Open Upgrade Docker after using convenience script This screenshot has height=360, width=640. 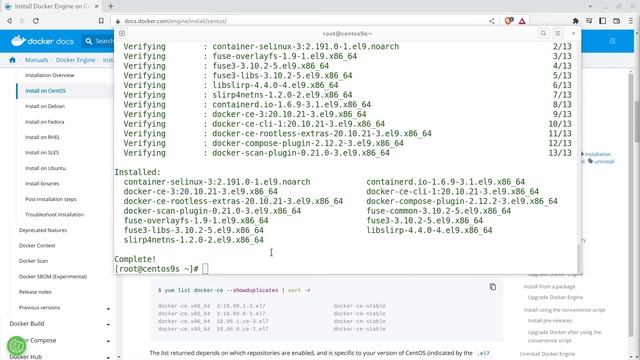pyautogui.click(x=564, y=336)
